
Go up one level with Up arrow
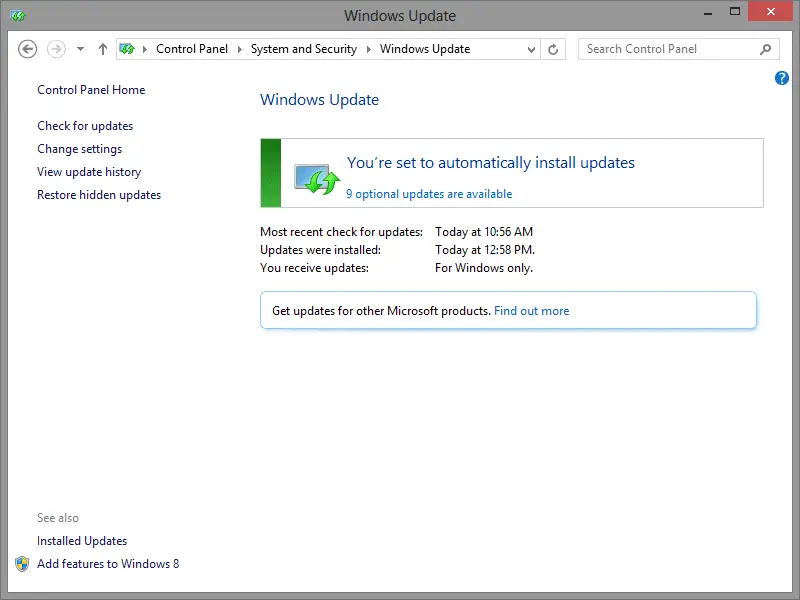click(x=103, y=49)
